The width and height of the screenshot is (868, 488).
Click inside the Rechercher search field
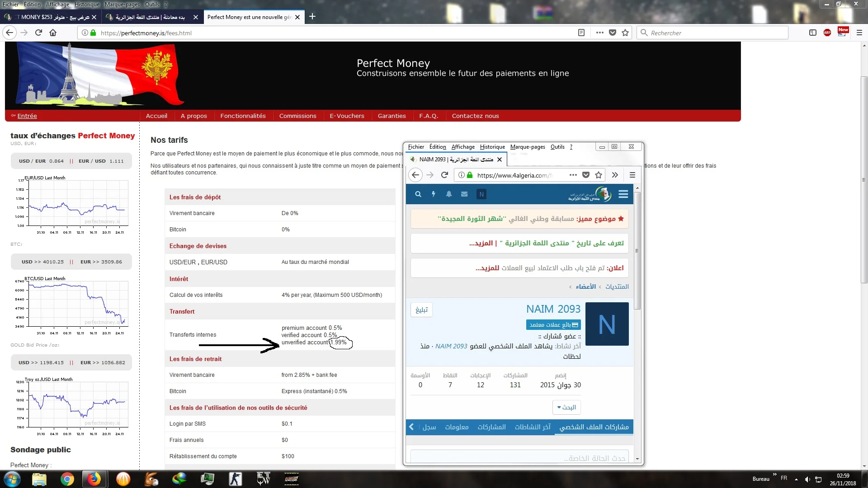pos(712,33)
